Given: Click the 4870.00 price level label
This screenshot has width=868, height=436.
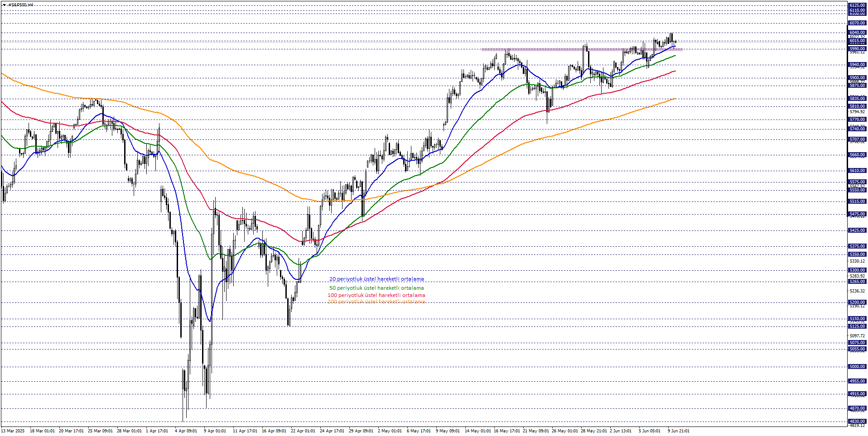Looking at the screenshot, I should [857, 408].
